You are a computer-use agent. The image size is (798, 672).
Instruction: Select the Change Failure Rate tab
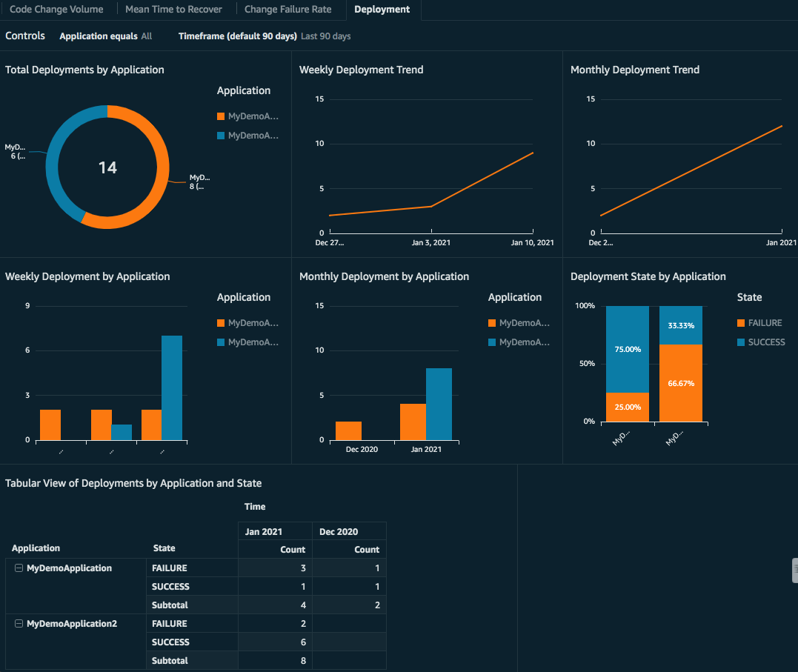pyautogui.click(x=287, y=9)
